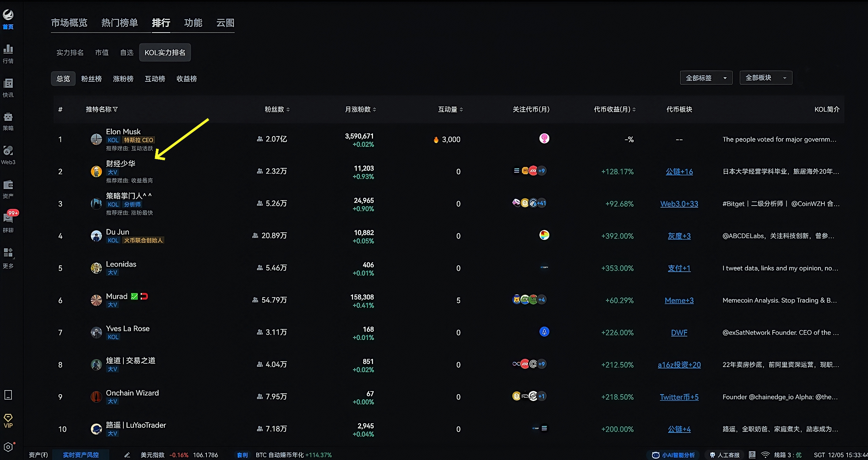Image resolution: width=868 pixels, height=460 pixels.
Task: Open the 市值 sub-tab
Action: [102, 53]
